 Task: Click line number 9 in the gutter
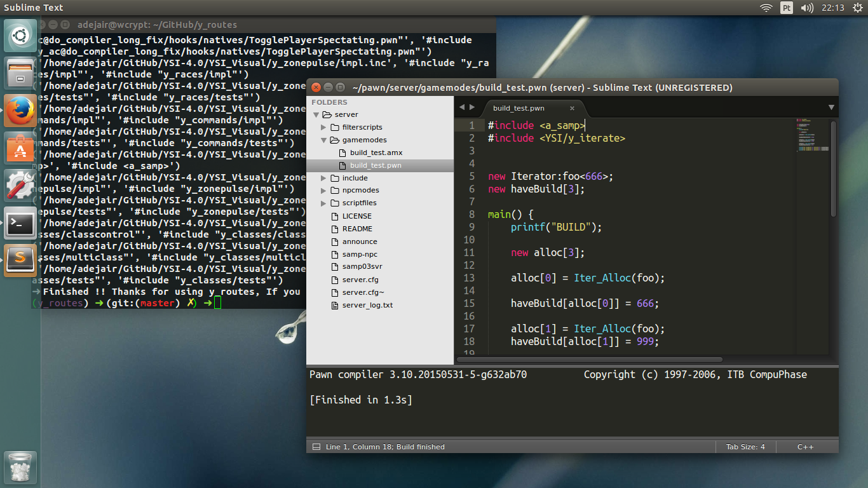click(x=471, y=227)
